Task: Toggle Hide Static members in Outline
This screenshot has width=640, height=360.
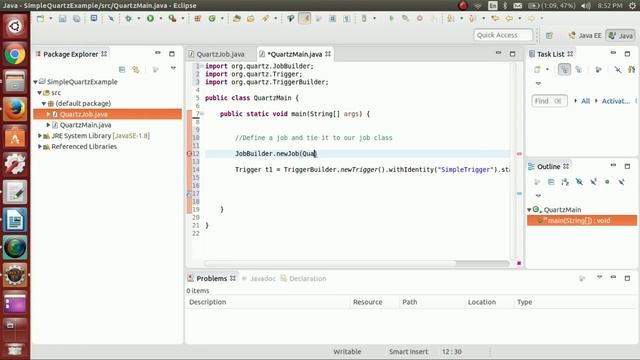Action: pos(593,182)
